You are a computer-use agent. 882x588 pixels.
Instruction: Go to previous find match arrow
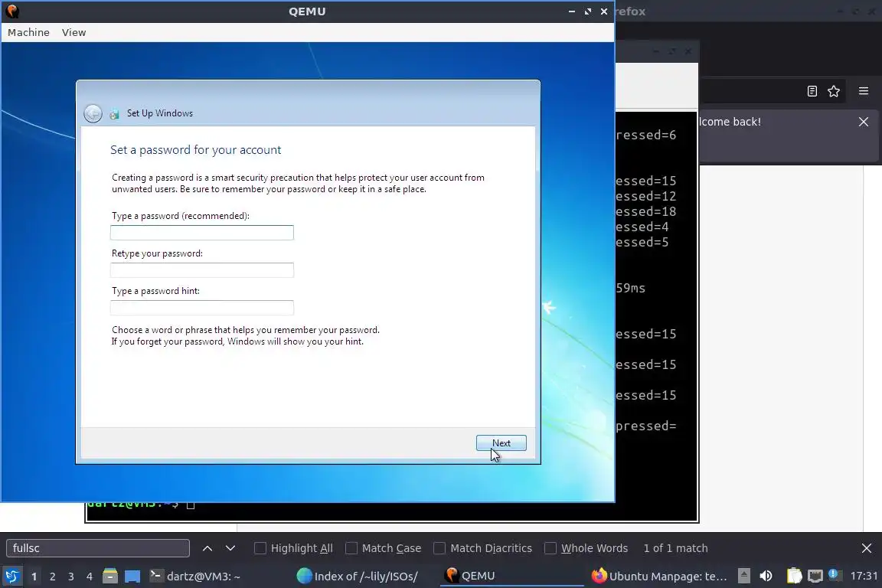tap(207, 548)
